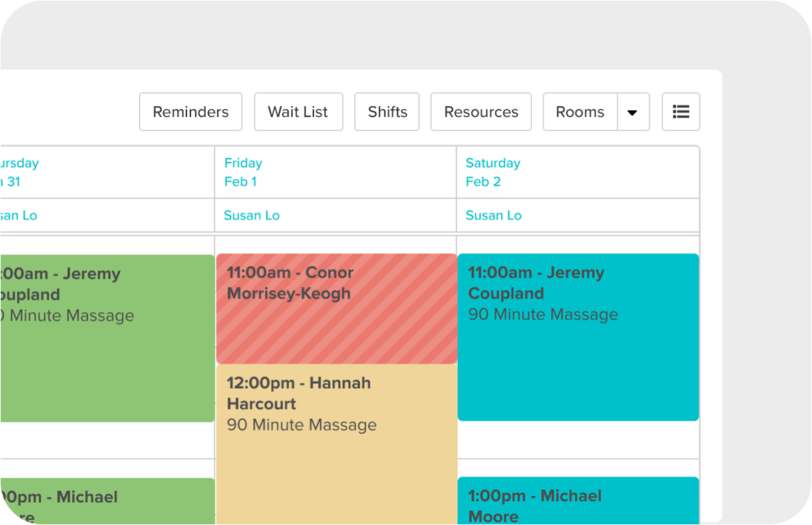Switch to the Rooms view

click(579, 112)
